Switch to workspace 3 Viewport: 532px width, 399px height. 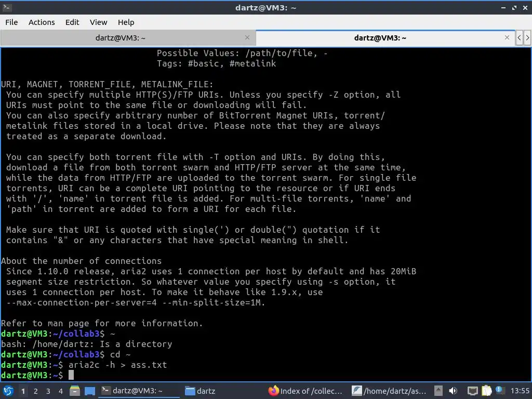pos(48,391)
